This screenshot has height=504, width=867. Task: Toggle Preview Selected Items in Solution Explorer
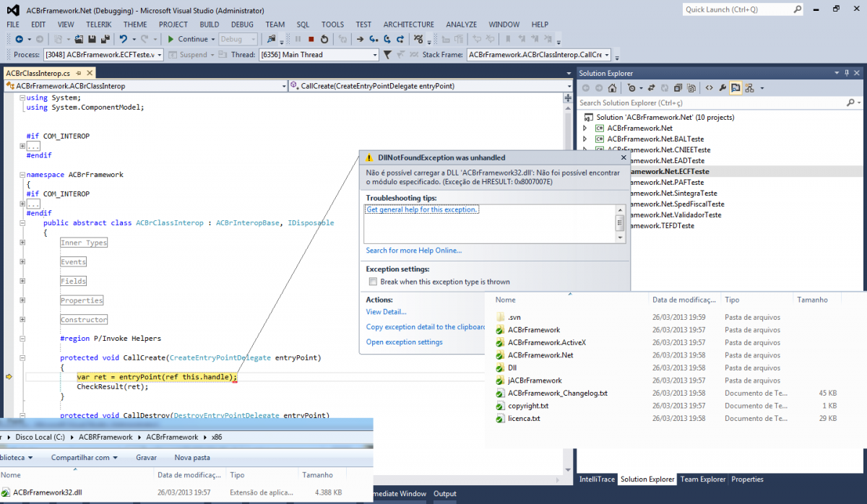(x=736, y=88)
